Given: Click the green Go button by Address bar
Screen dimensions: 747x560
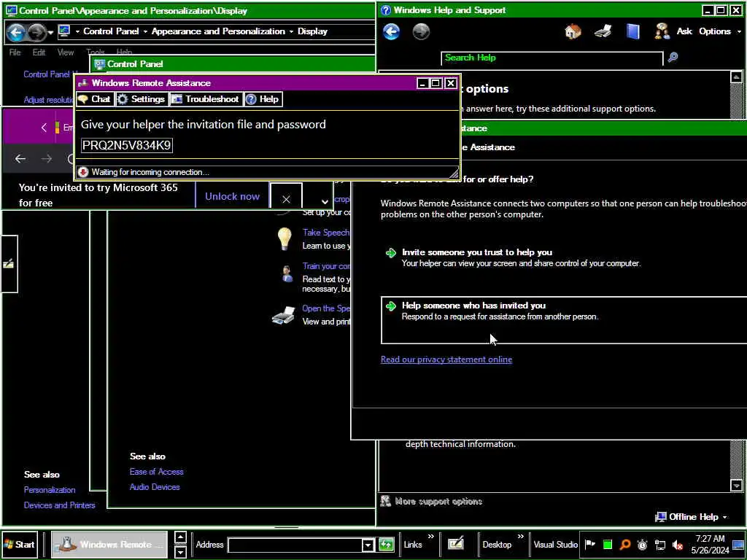Looking at the screenshot, I should click(387, 545).
